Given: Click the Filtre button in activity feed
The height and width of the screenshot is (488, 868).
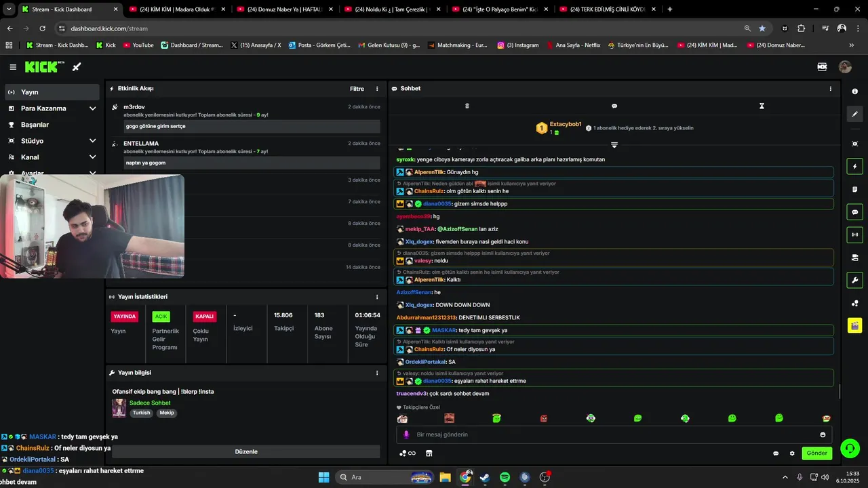Looking at the screenshot, I should pos(357,89).
